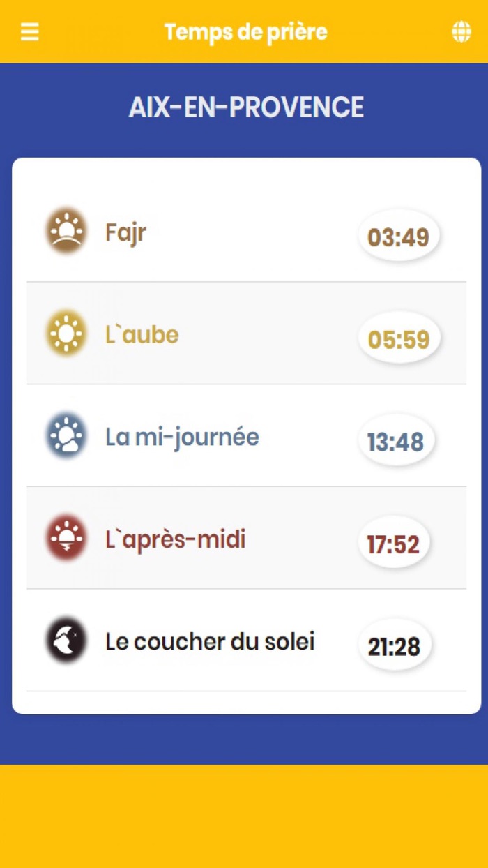
Task: Select the Le coucher du solei label
Action: [x=211, y=641]
